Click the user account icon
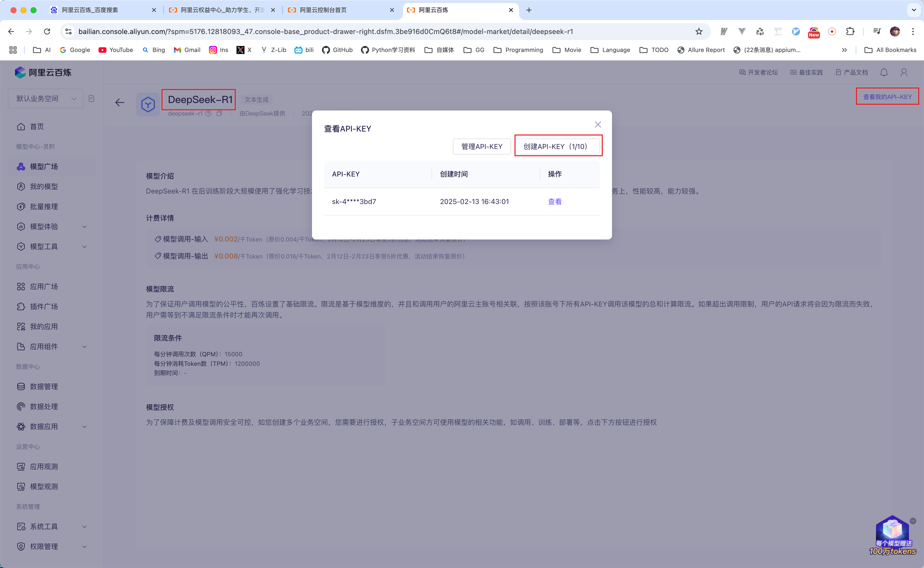Screen dimensions: 924x568 pos(904,72)
